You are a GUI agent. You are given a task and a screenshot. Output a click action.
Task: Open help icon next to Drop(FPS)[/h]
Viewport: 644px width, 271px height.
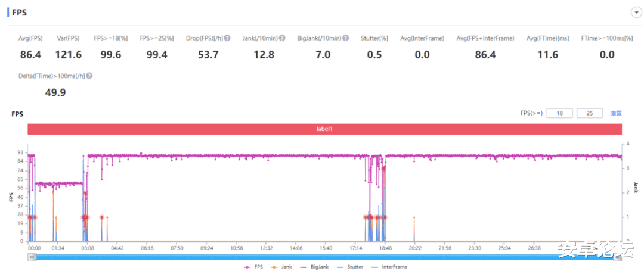tap(227, 38)
